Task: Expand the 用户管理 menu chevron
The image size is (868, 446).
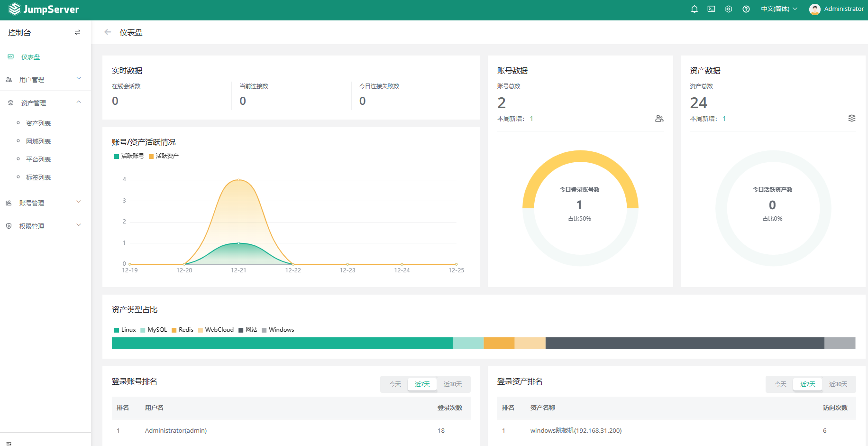Action: tap(79, 79)
